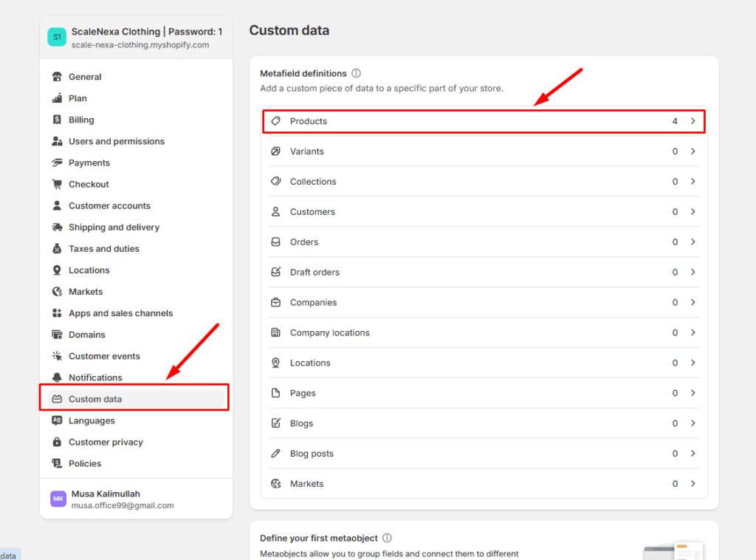Click the Blog posts pencil icon
The image size is (756, 560).
[x=276, y=454]
